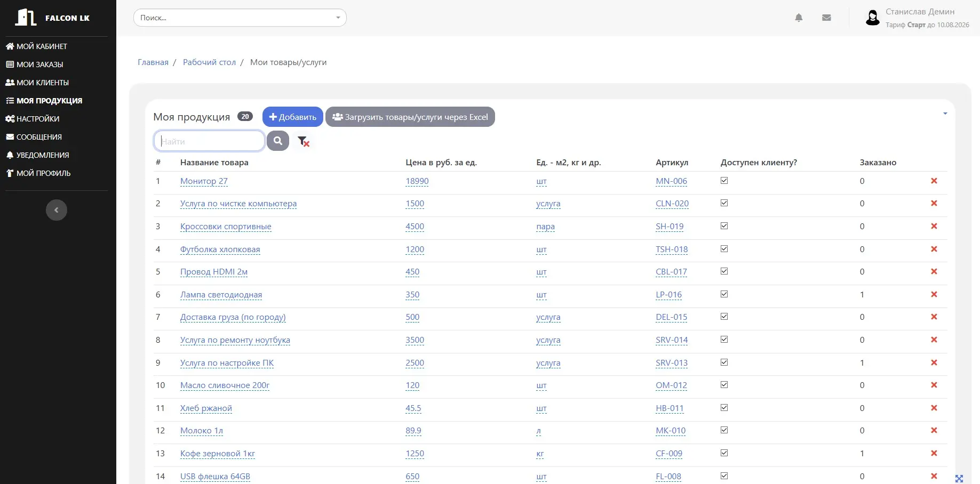Delete Доставка груза row

coord(934,317)
